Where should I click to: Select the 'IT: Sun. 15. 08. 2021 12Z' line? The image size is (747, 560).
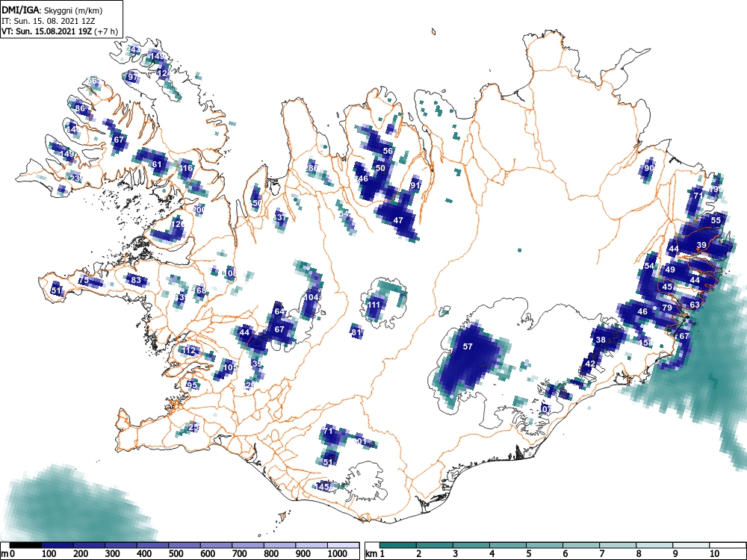pyautogui.click(x=49, y=21)
